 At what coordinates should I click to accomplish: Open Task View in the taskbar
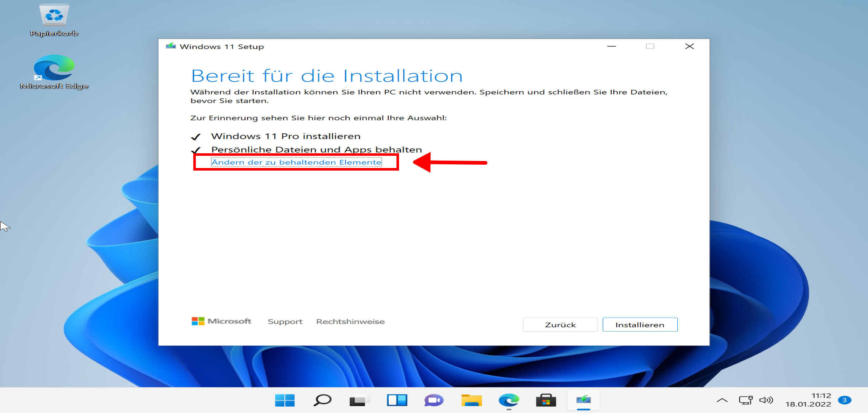point(360,400)
